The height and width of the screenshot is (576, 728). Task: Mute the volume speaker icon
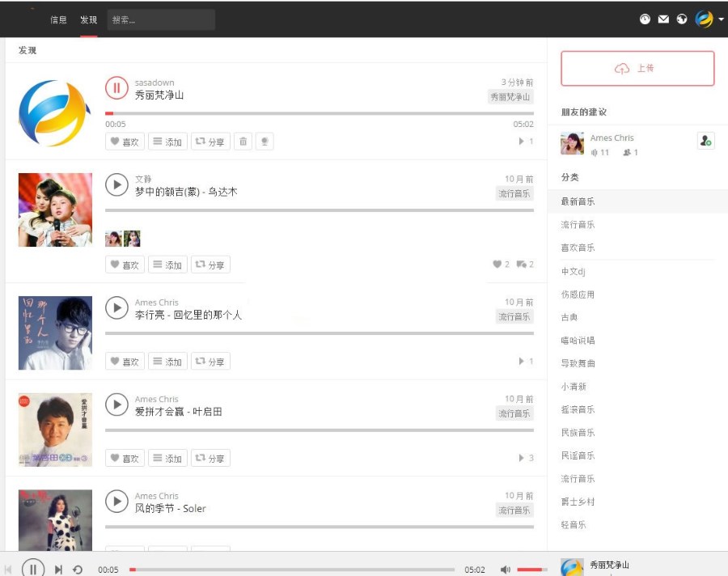tap(505, 569)
